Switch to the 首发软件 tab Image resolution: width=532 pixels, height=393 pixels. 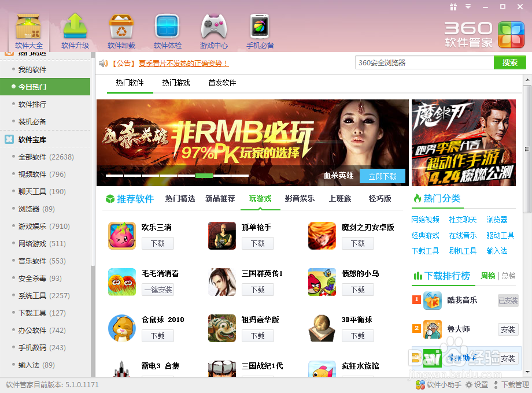pos(222,83)
